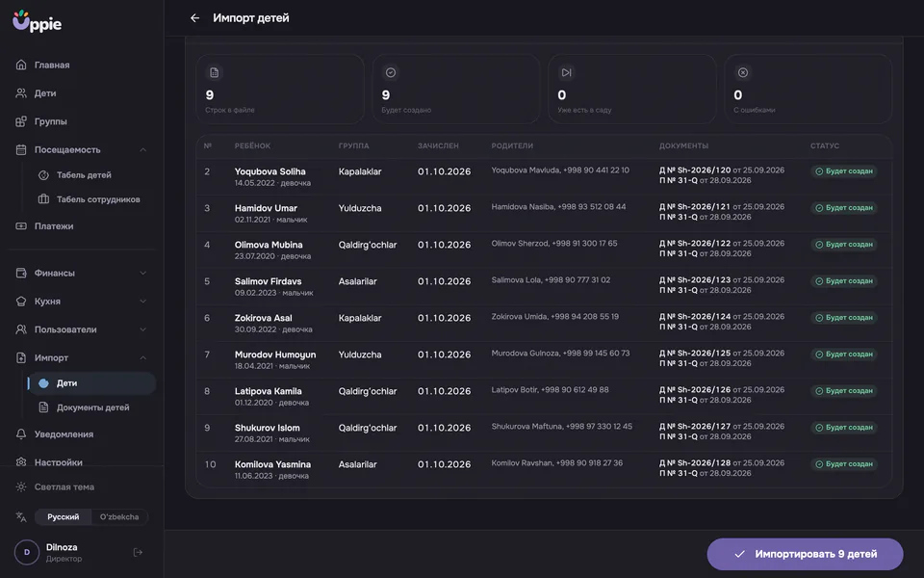Click child name Hamidov Umar
924x578 pixels.
266,208
